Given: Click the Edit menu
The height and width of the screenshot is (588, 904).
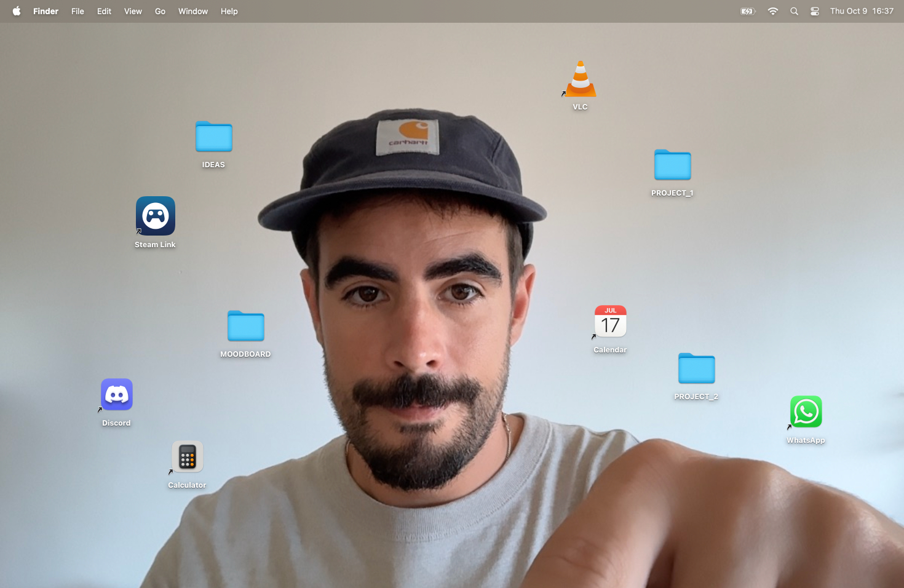Looking at the screenshot, I should pos(104,11).
